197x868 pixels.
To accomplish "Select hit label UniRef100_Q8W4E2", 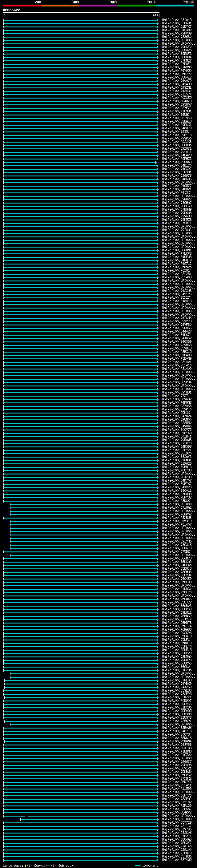I will [177, 78].
